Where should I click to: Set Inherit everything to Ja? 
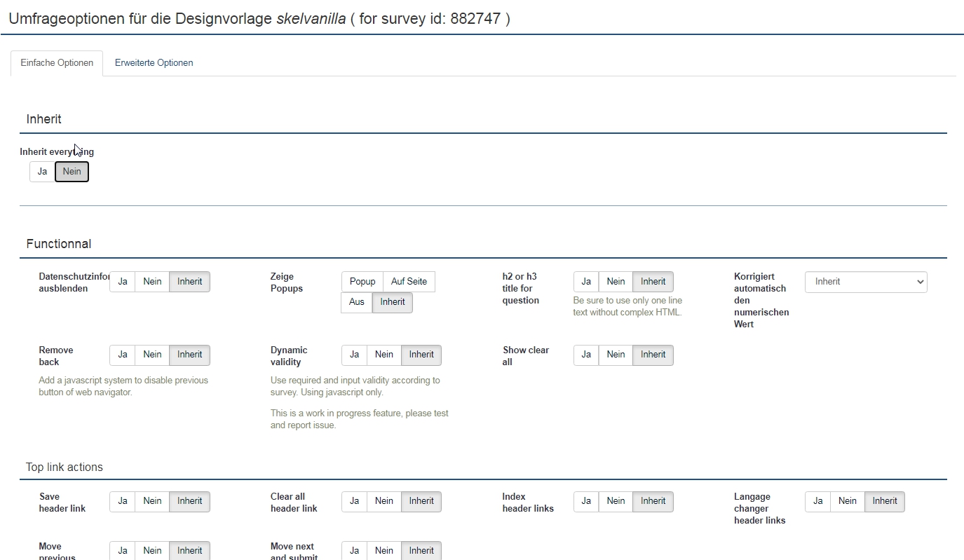(x=42, y=172)
